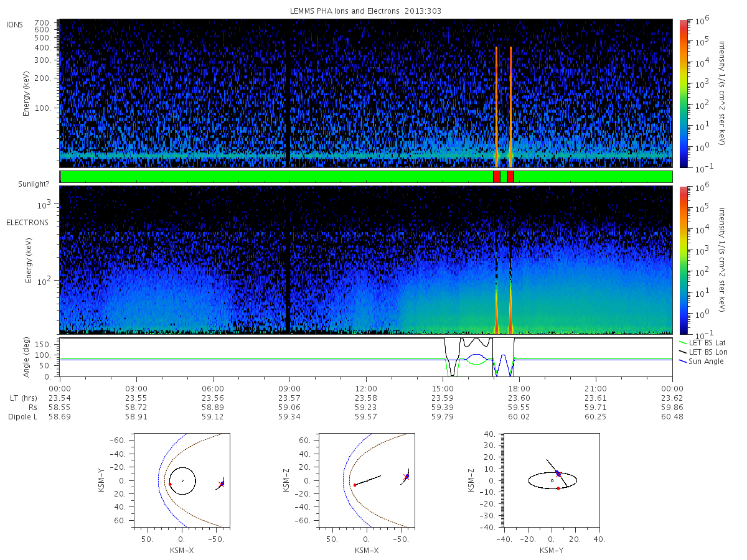
Task: Click the first red segment in Sunlight bar
Action: coord(496,177)
